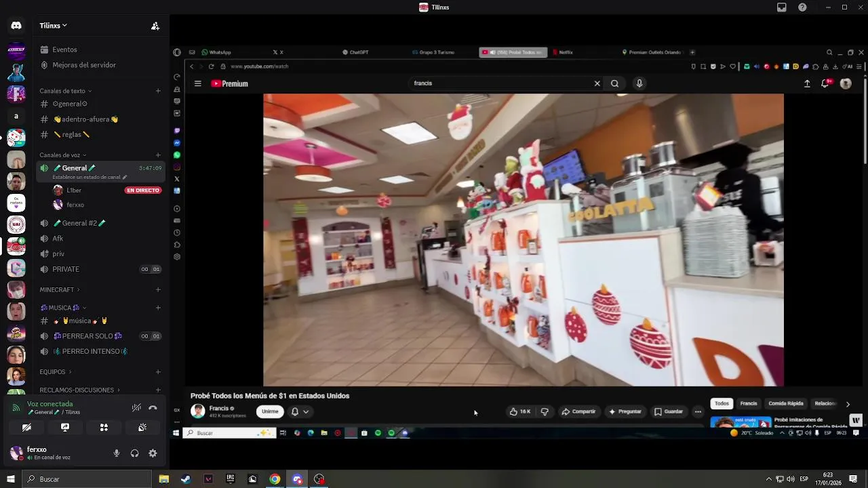The width and height of the screenshot is (868, 488).
Task: Click the Windows taskbar Buscar search box
Action: 87,479
